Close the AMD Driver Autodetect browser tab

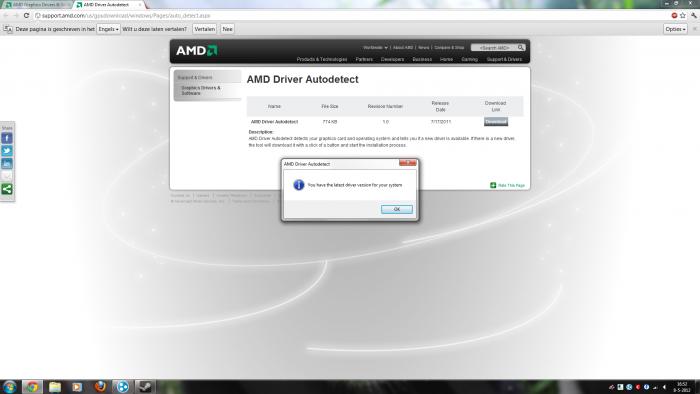tap(140, 4)
